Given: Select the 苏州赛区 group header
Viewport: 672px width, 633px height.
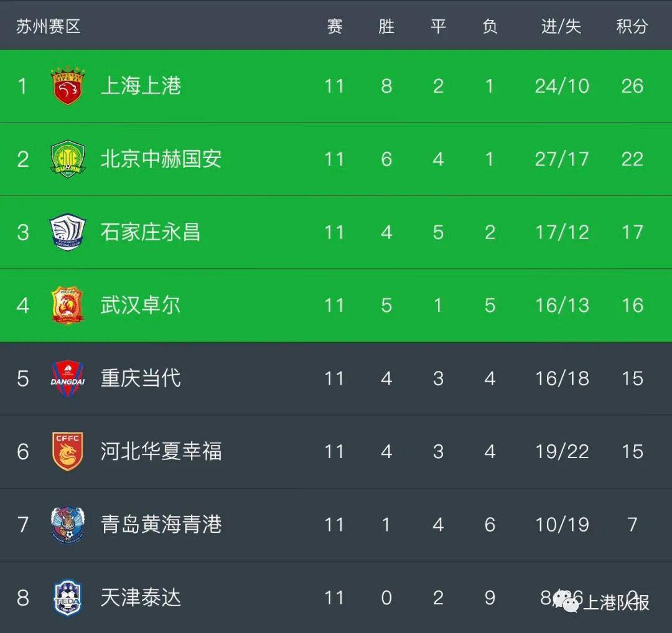Looking at the screenshot, I should 49,27.
